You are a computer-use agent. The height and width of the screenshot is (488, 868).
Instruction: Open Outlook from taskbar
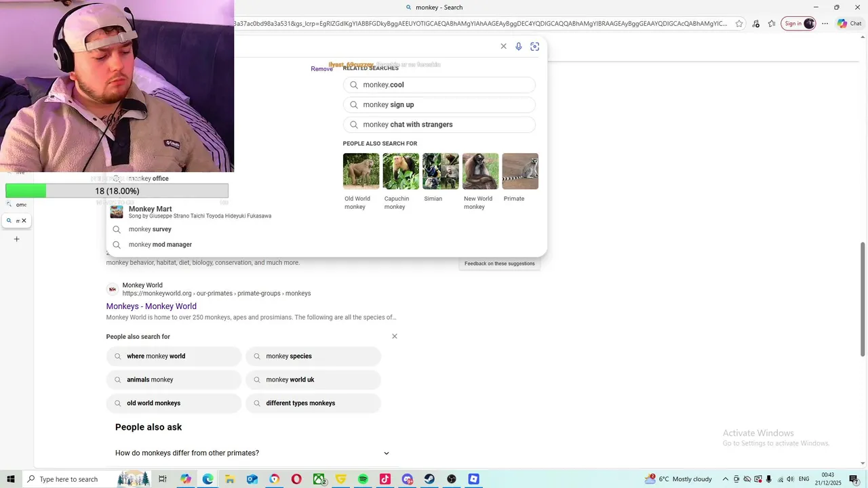(252, 479)
